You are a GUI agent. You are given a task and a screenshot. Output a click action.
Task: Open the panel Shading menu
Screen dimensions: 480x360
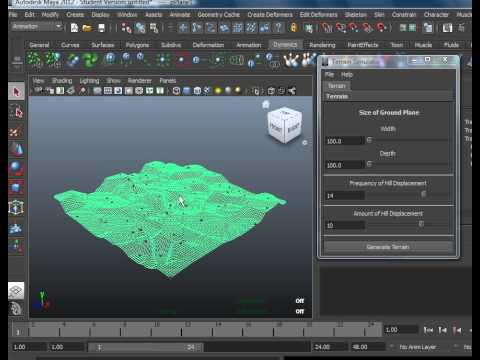tap(62, 81)
